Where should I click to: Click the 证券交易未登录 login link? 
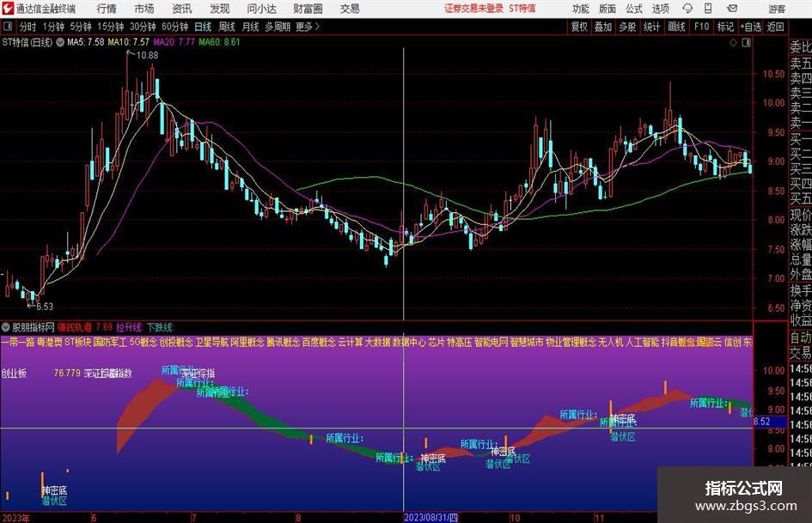pyautogui.click(x=473, y=9)
